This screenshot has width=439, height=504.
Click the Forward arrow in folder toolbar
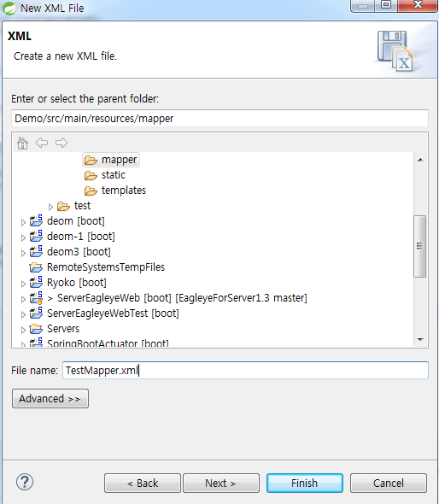[x=61, y=143]
